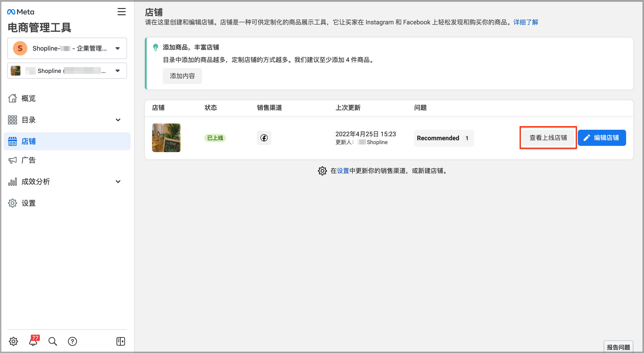This screenshot has height=353, width=644.
Task: Open the help question mark icon
Action: (72, 341)
